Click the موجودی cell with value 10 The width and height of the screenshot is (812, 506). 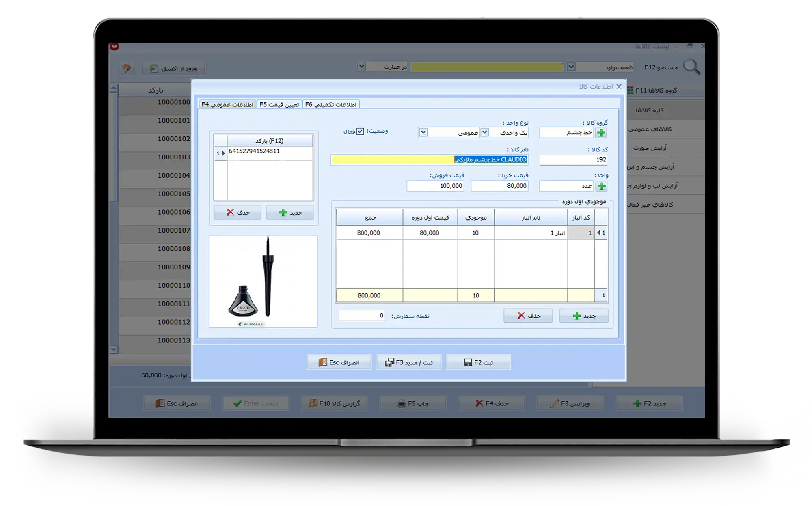pos(476,233)
